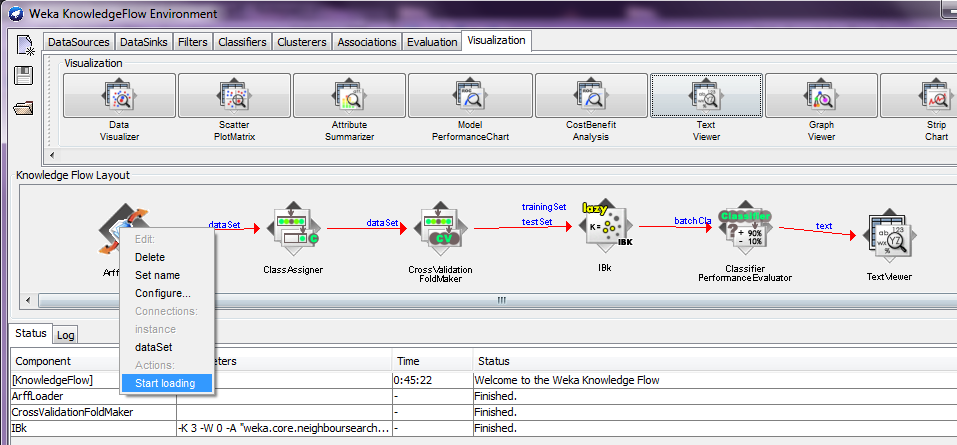Select the Data Visualizer component
The height and width of the screenshot is (445, 957).
point(120,95)
